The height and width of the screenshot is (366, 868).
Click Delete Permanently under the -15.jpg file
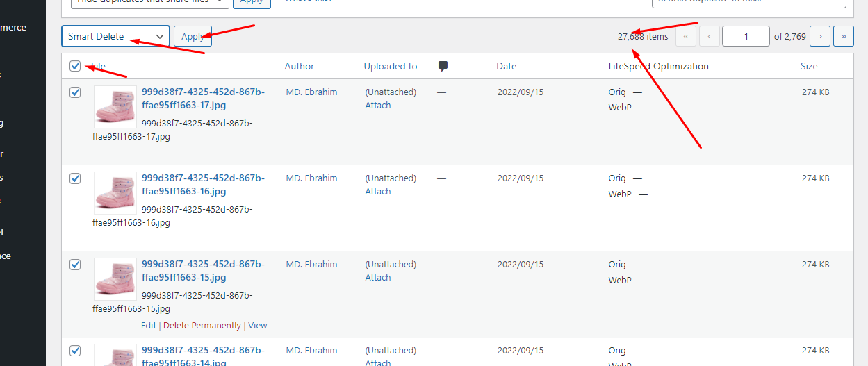[x=202, y=325]
